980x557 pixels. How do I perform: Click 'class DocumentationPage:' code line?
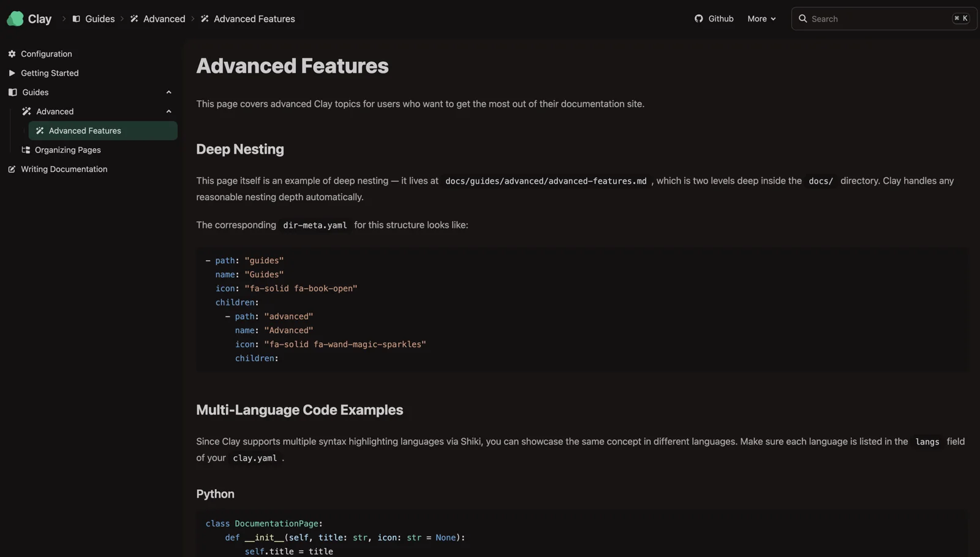[x=264, y=523]
